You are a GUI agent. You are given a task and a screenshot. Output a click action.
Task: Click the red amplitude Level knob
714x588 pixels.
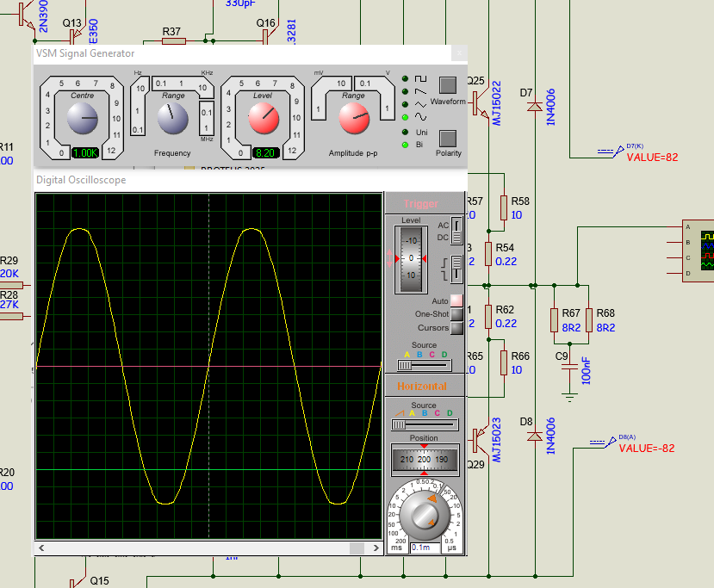click(264, 119)
